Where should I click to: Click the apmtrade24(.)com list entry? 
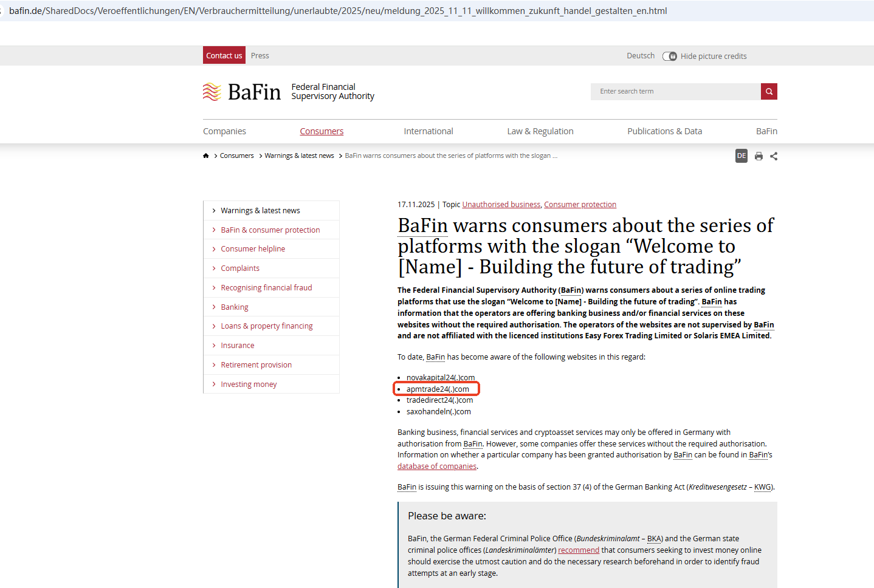pos(438,389)
